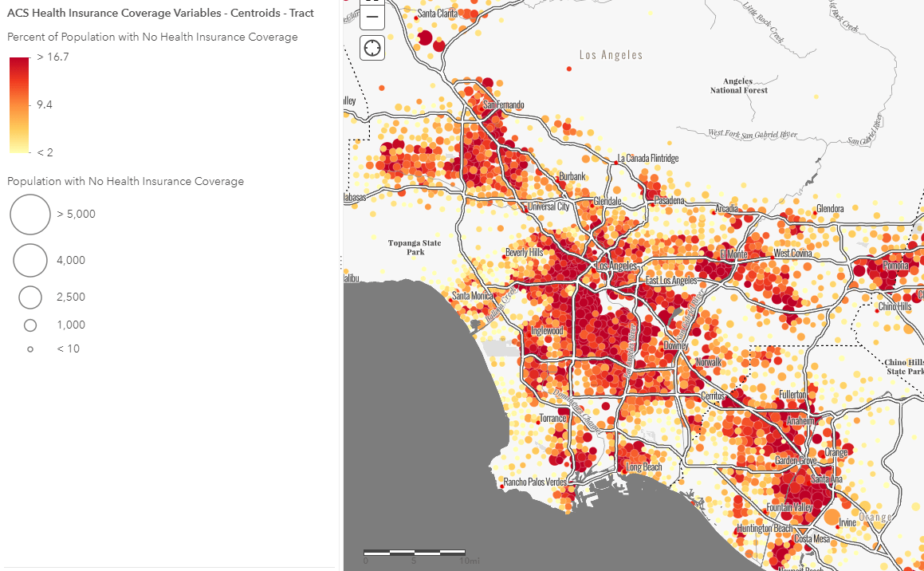
Task: Click the '> 16.7' legend value label
Action: (x=52, y=57)
